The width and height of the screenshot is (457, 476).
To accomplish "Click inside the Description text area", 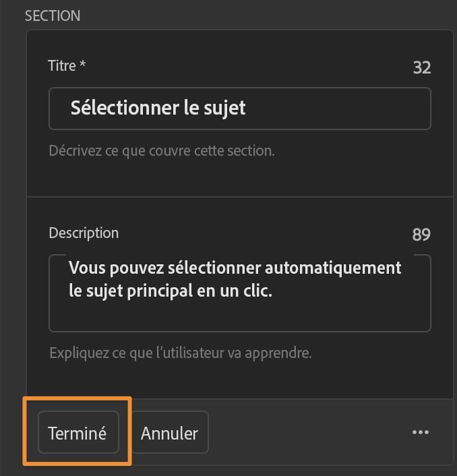I will click(x=239, y=293).
